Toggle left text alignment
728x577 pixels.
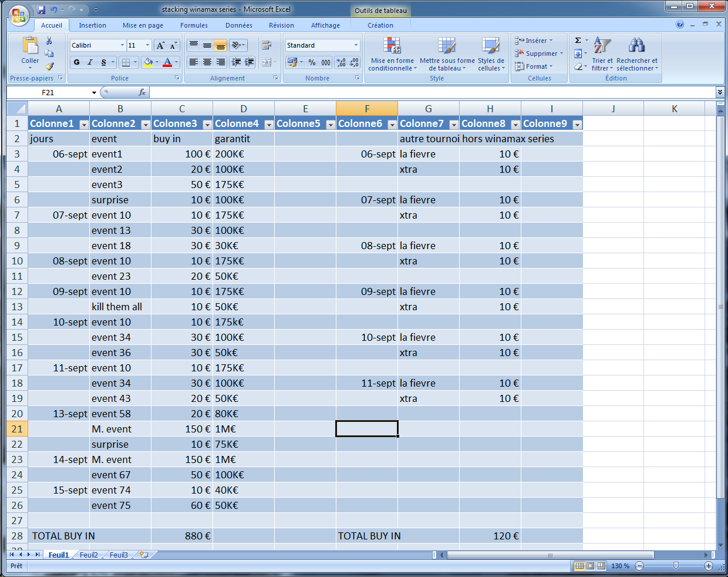pos(194,62)
